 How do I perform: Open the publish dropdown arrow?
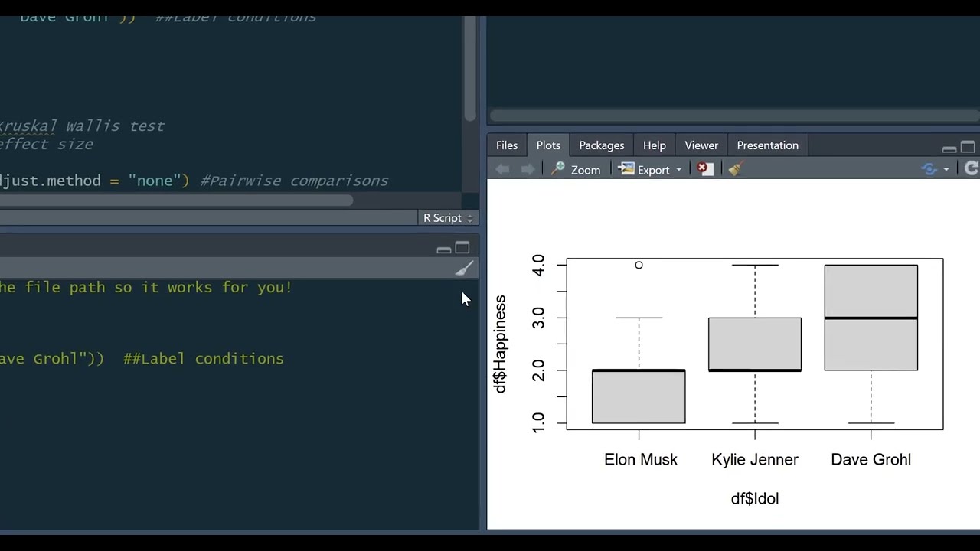[x=946, y=170]
